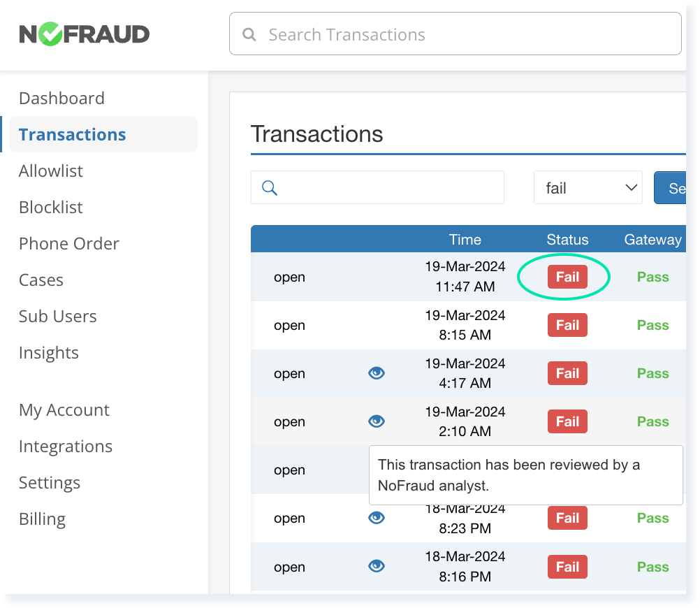
Task: Open Settings from the sidebar
Action: point(49,482)
